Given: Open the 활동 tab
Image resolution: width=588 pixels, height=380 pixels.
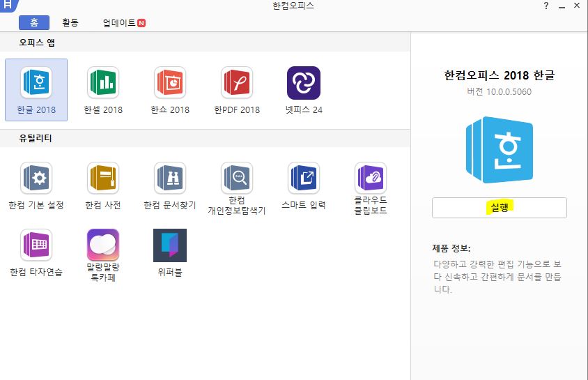Looking at the screenshot, I should click(70, 22).
